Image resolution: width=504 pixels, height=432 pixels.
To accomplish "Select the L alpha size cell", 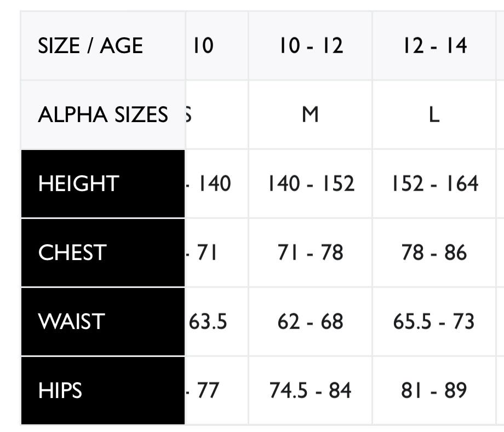I will point(434,115).
